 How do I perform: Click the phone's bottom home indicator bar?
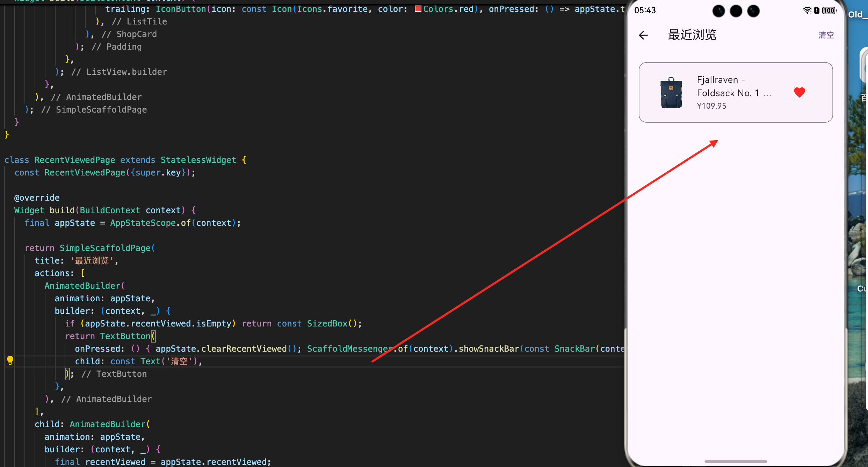736,461
